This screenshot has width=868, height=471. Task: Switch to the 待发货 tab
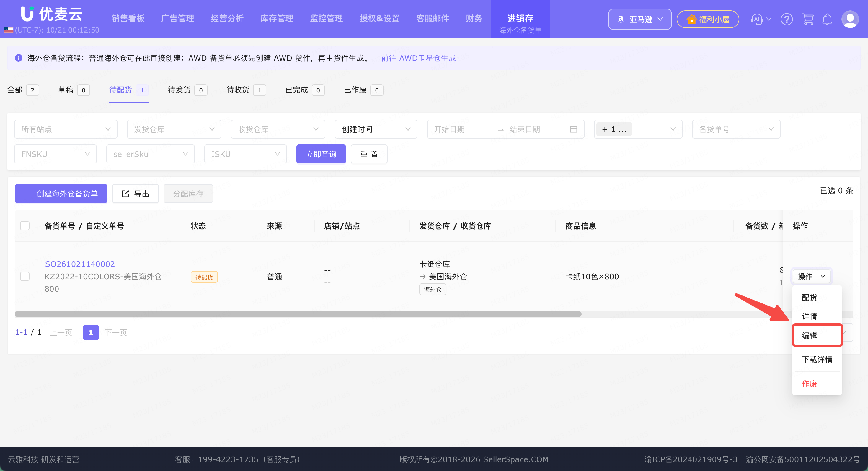187,90
